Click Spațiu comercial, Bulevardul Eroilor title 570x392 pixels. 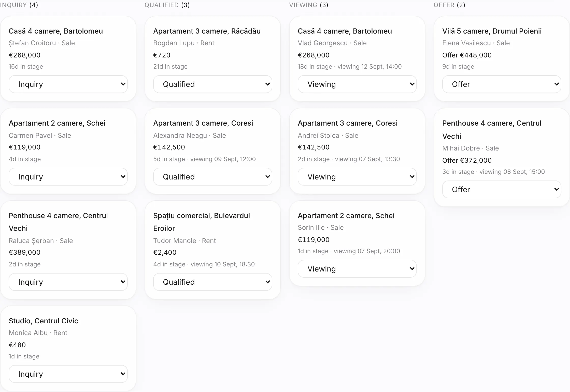click(202, 222)
